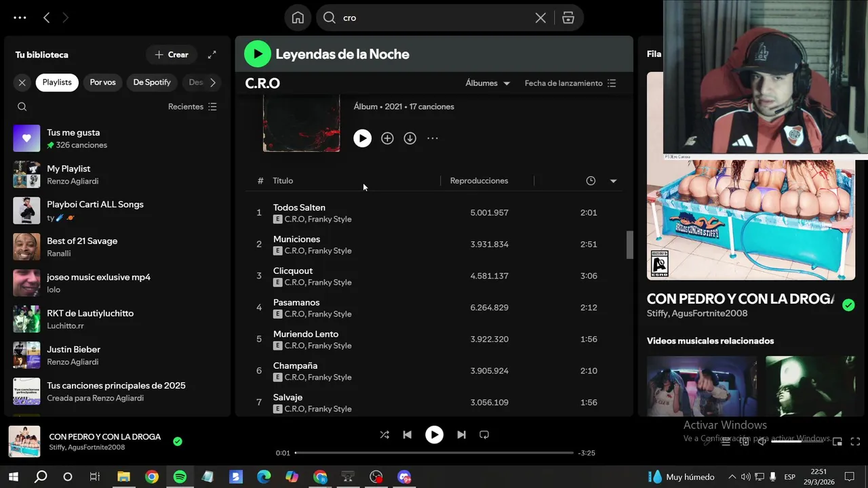The height and width of the screenshot is (488, 868).
Task: Select track 'Muriendo Lento'
Action: point(434,339)
